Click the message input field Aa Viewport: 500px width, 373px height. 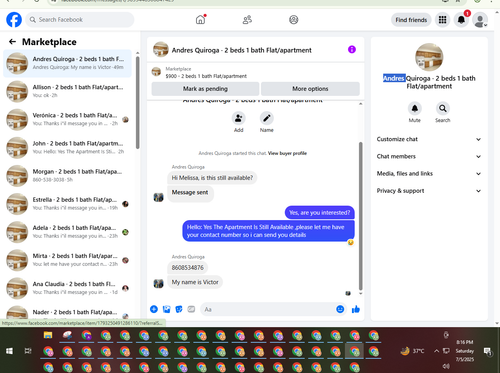(267, 309)
